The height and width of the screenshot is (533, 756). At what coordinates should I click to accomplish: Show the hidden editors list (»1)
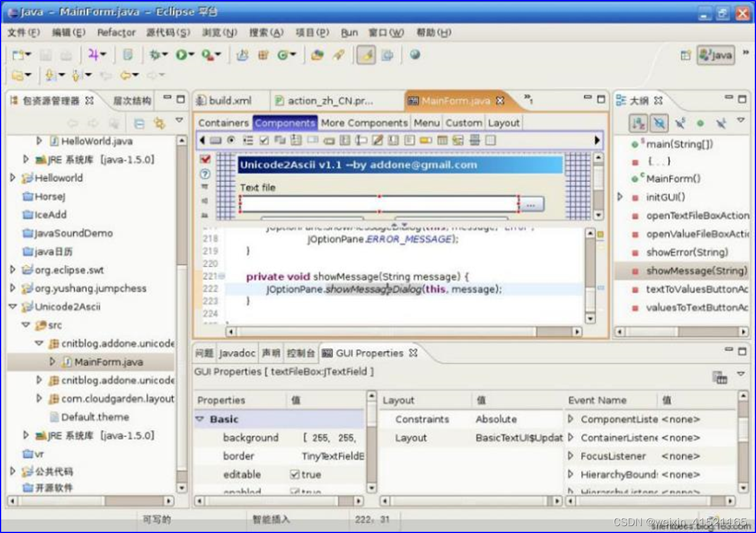click(x=528, y=100)
